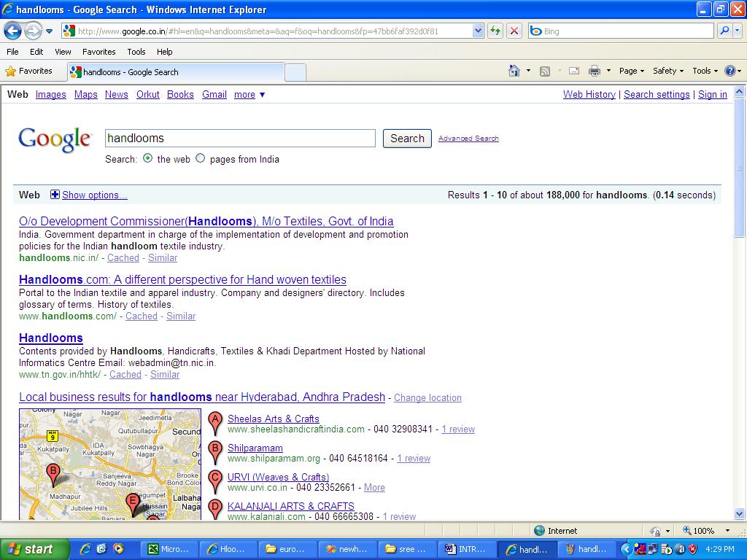This screenshot has width=747, height=560.
Task: Click the Read Mail envelope icon
Action: (574, 71)
